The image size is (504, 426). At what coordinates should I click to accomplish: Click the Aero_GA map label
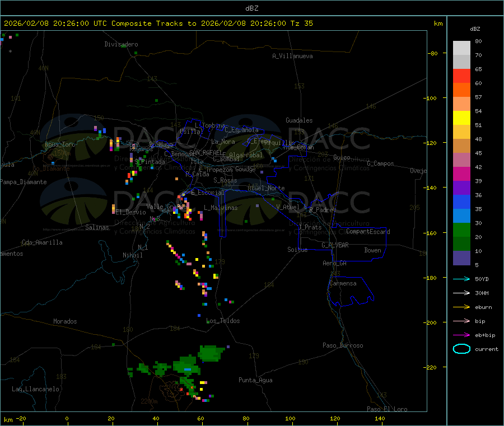pos(335,263)
